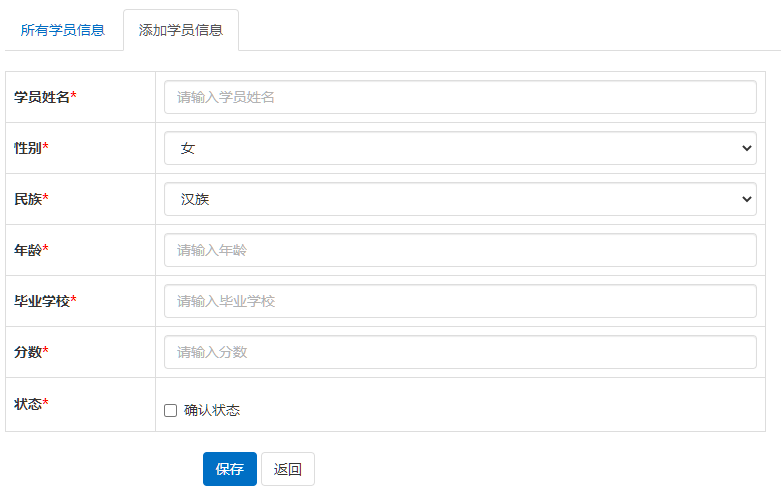The image size is (781, 498).
Task: Click the blue 保存 button
Action: [x=230, y=469]
